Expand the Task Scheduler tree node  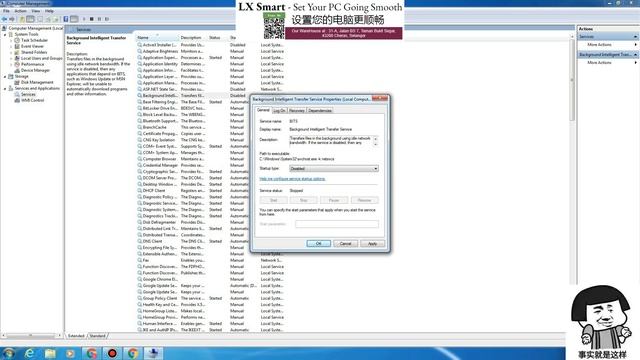pos(11,40)
